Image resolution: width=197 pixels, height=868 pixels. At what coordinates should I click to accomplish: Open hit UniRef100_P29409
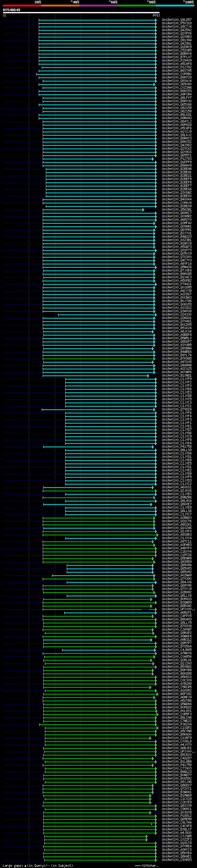click(176, 60)
